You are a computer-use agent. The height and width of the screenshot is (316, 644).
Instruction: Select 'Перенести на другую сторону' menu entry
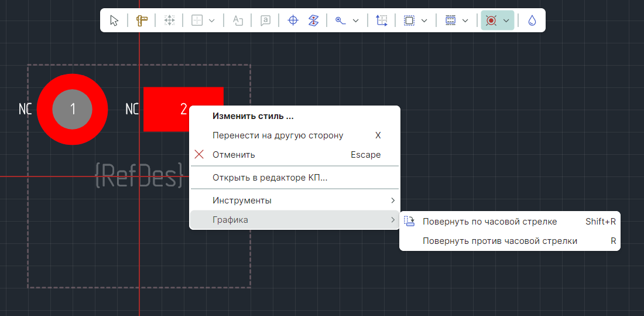click(x=294, y=135)
